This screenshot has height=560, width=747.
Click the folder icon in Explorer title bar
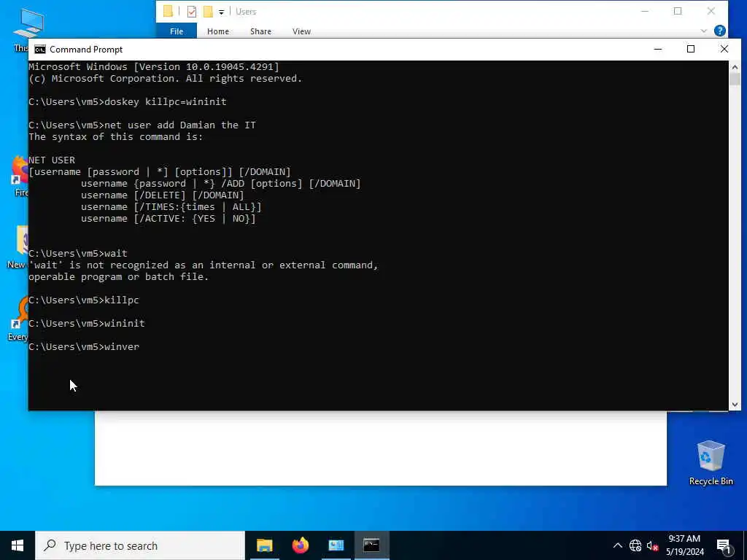click(168, 11)
